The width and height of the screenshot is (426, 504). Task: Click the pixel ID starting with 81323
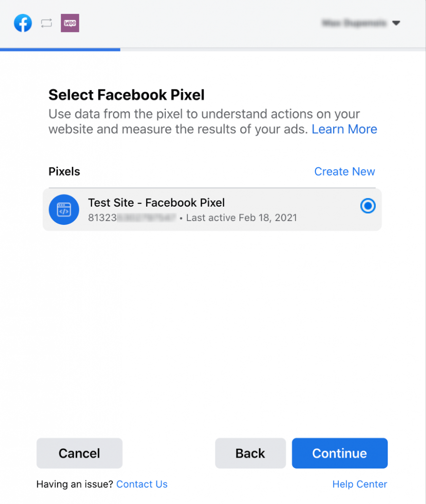132,218
